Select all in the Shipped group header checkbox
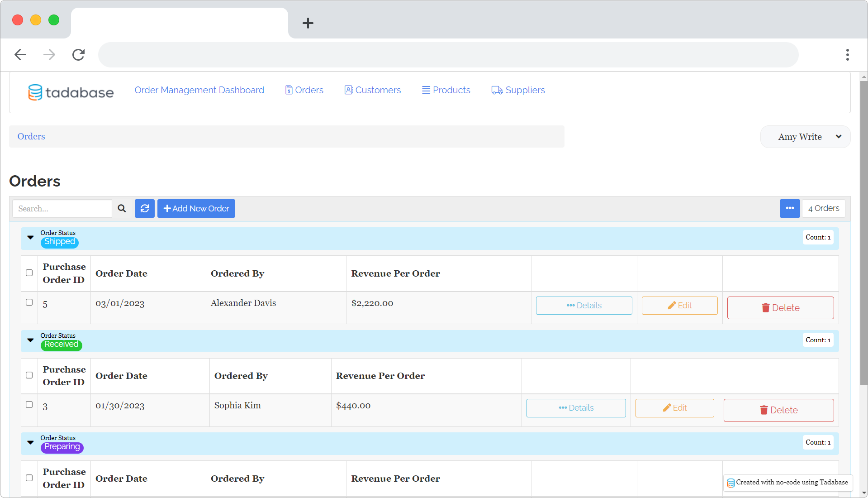Screen dimensions: 868x498 (x=29, y=273)
